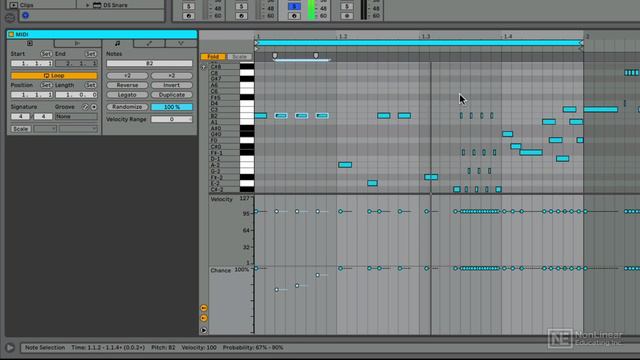Click the 1.3 beat marker in ruler

coord(426,36)
